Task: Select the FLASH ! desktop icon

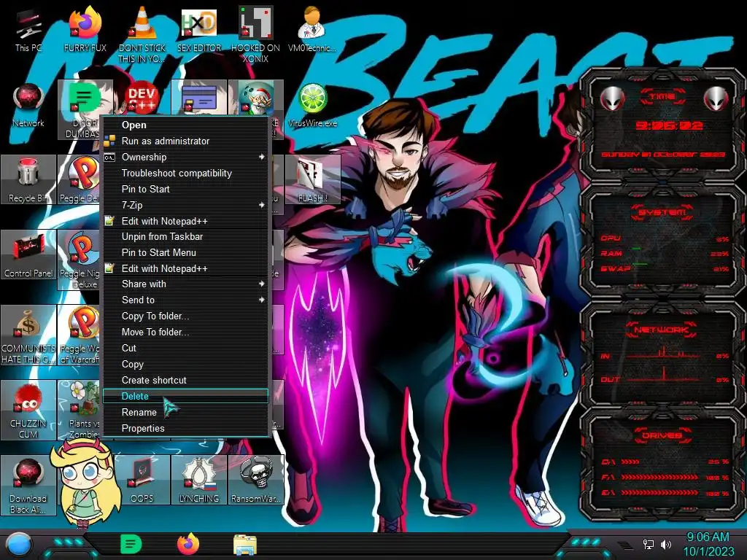Action: click(x=312, y=180)
